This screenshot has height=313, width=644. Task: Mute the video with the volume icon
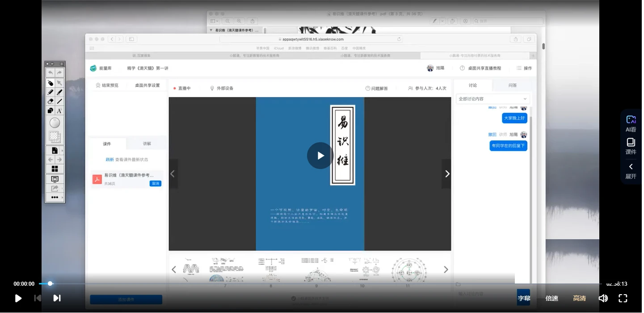603,298
